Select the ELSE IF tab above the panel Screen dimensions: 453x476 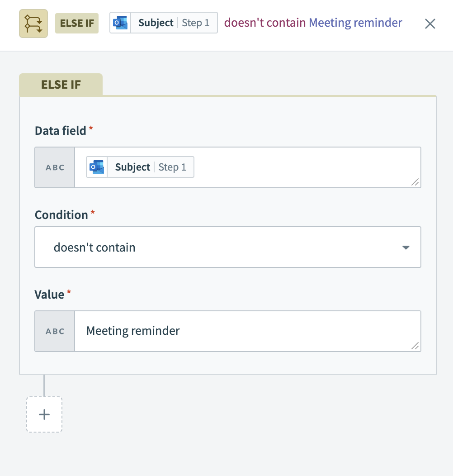click(x=61, y=84)
